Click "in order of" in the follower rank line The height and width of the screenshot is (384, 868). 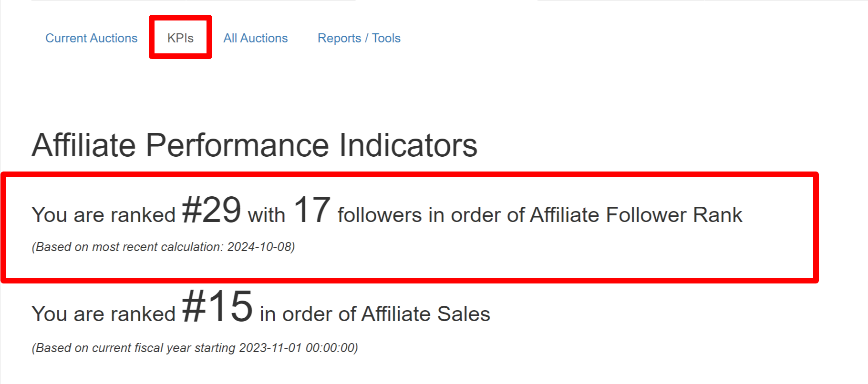[476, 215]
